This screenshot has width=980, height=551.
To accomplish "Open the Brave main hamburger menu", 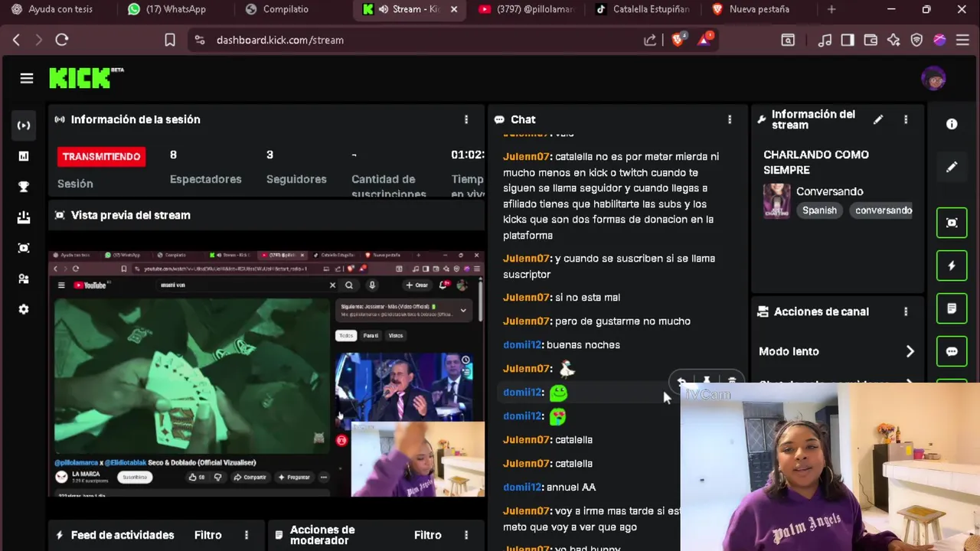I will (x=963, y=40).
